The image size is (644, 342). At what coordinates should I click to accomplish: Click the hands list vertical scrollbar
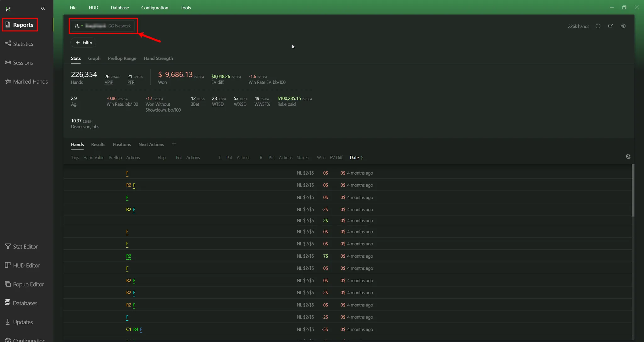pyautogui.click(x=633, y=190)
